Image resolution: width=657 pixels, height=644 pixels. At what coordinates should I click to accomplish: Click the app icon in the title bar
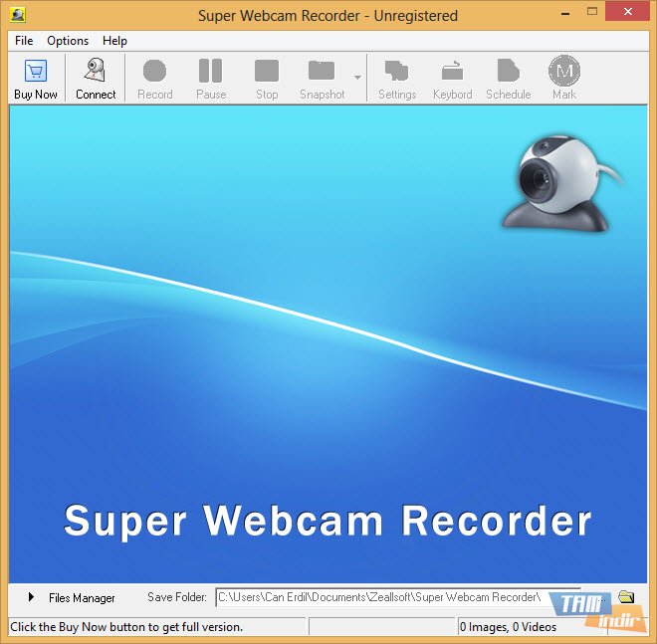click(x=18, y=15)
